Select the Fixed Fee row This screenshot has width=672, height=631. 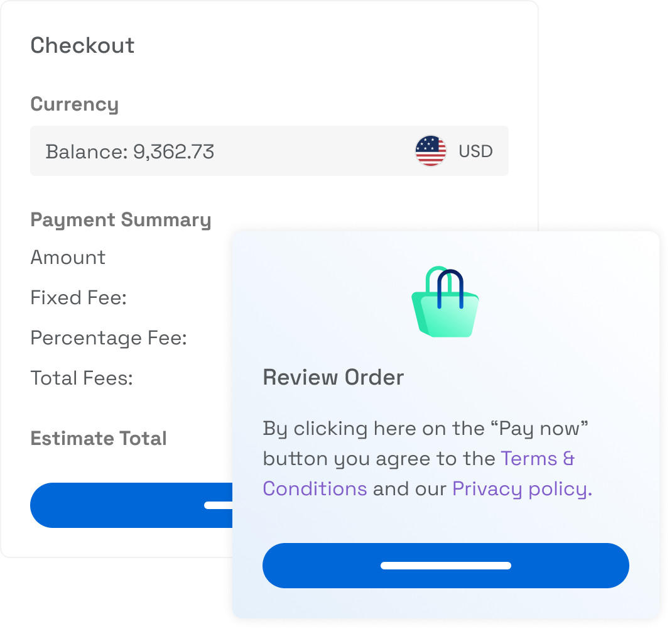pyautogui.click(x=79, y=297)
